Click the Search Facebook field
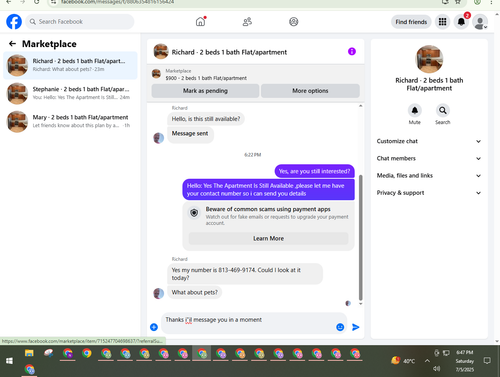500x377 pixels. (x=80, y=22)
